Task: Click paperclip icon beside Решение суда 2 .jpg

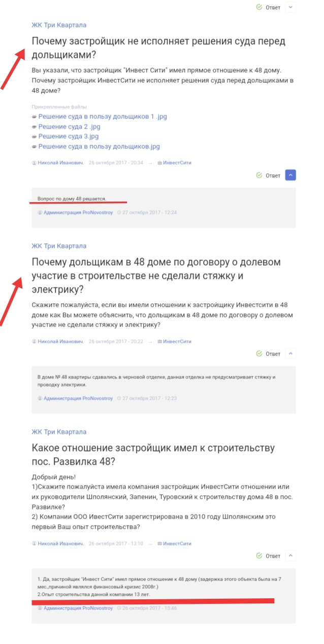Action: (34, 127)
